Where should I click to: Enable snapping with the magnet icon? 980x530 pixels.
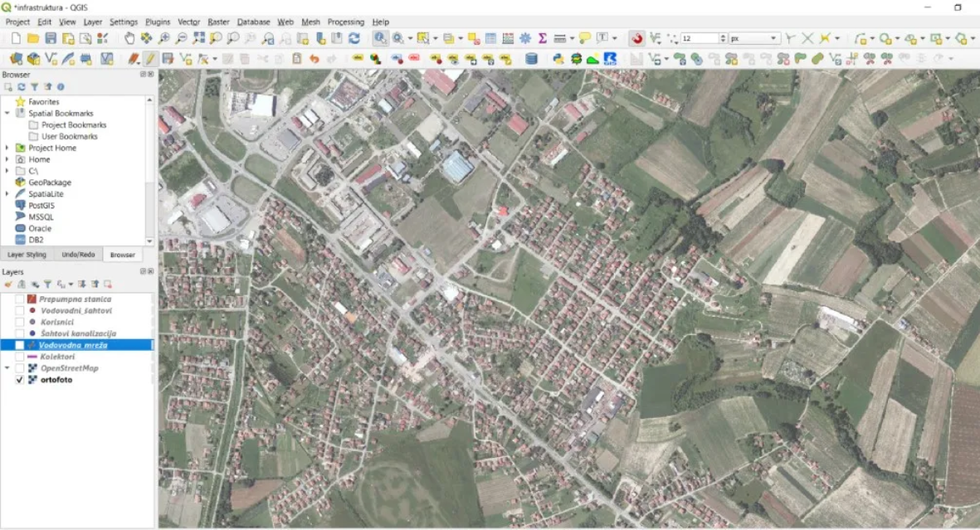[x=636, y=38]
